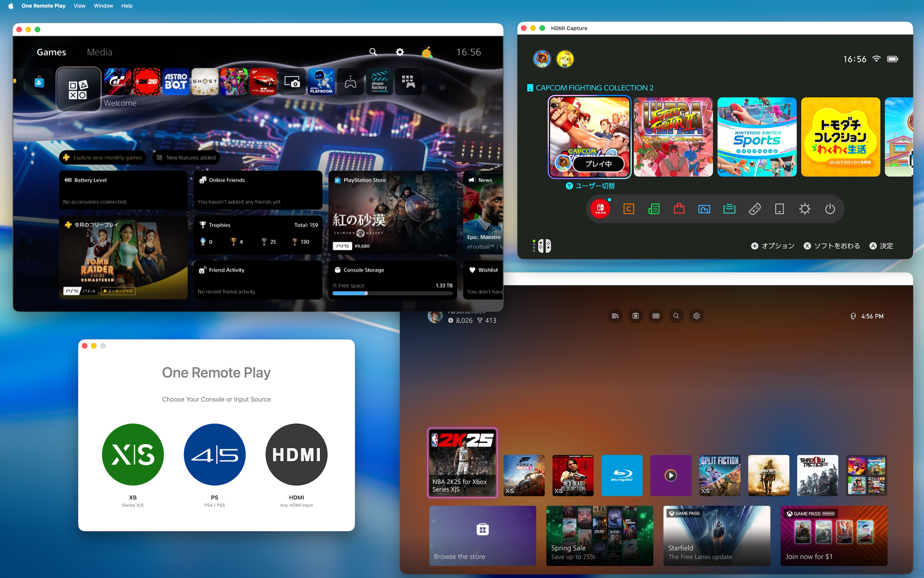Viewport: 924px width, 578px height.
Task: Click Browse the store tile on Xbox
Action: click(x=483, y=536)
